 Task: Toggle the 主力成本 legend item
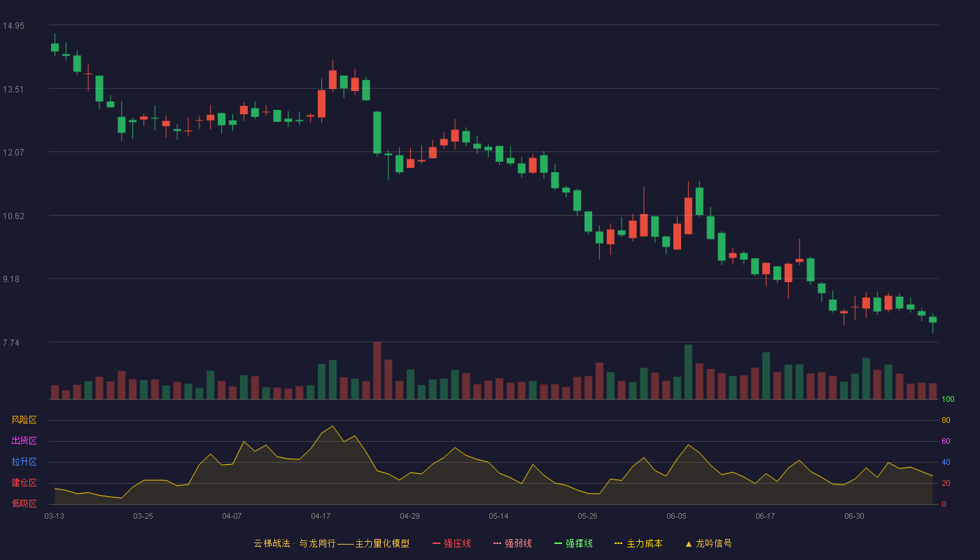(x=638, y=543)
